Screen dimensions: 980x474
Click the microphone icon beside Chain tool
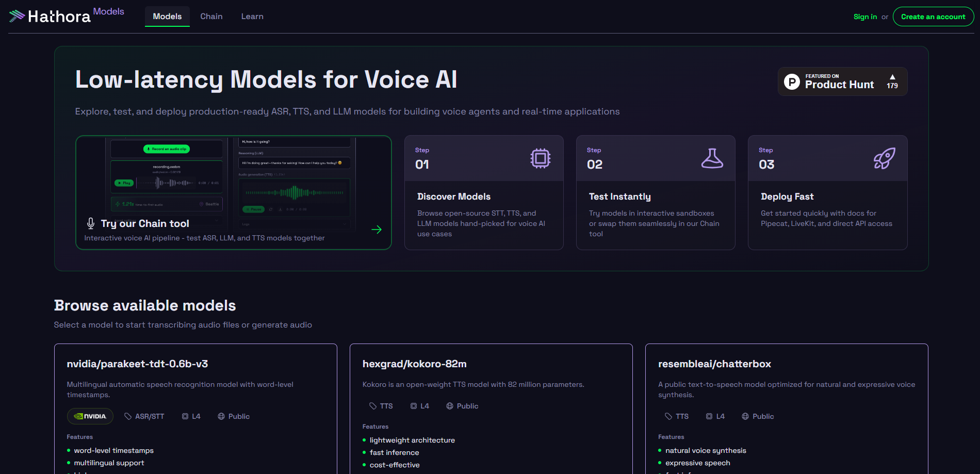[91, 223]
